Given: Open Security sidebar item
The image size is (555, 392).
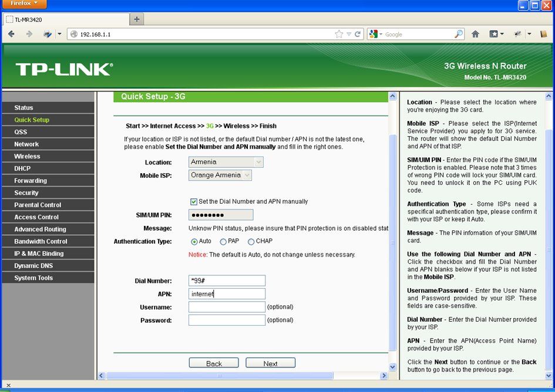Looking at the screenshot, I should pyautogui.click(x=48, y=193).
